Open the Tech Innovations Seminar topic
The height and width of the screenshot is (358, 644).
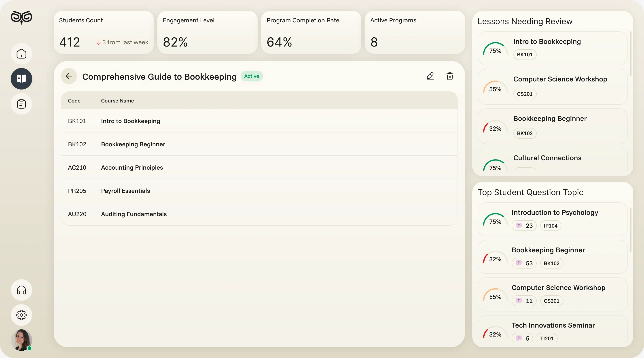[553, 329]
